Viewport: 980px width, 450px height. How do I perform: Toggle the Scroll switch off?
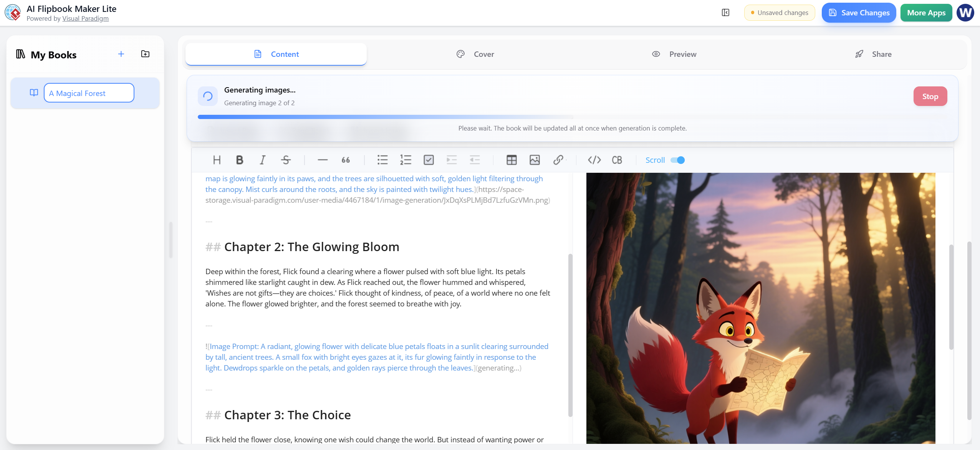tap(677, 160)
